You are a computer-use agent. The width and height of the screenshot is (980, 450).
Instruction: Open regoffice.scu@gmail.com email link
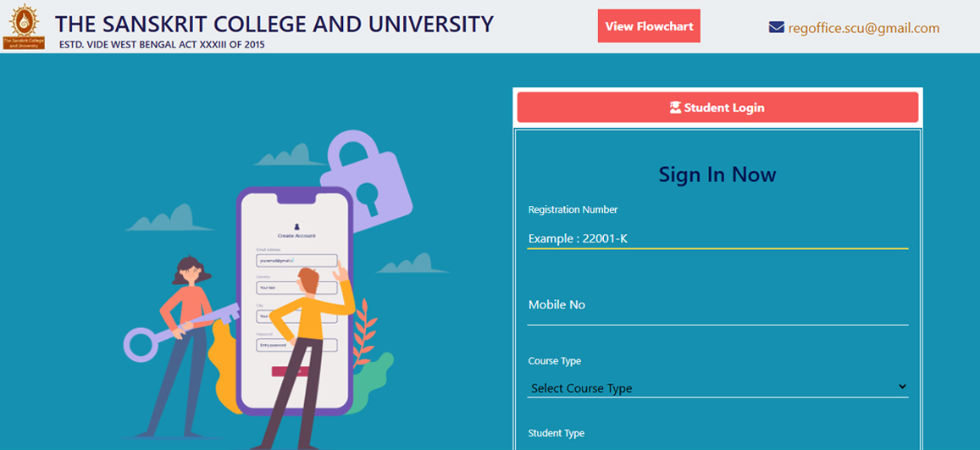pos(864,27)
